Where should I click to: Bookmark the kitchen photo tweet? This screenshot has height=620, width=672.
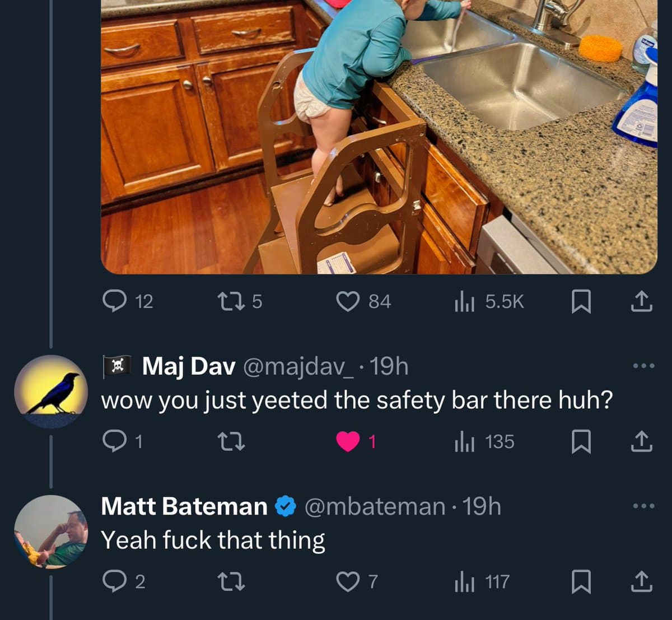pos(581,302)
